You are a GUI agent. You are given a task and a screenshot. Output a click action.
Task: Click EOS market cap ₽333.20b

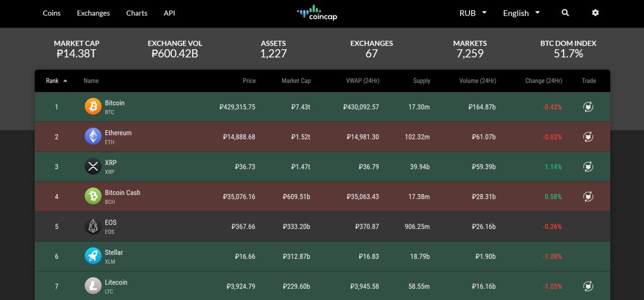[296, 227]
